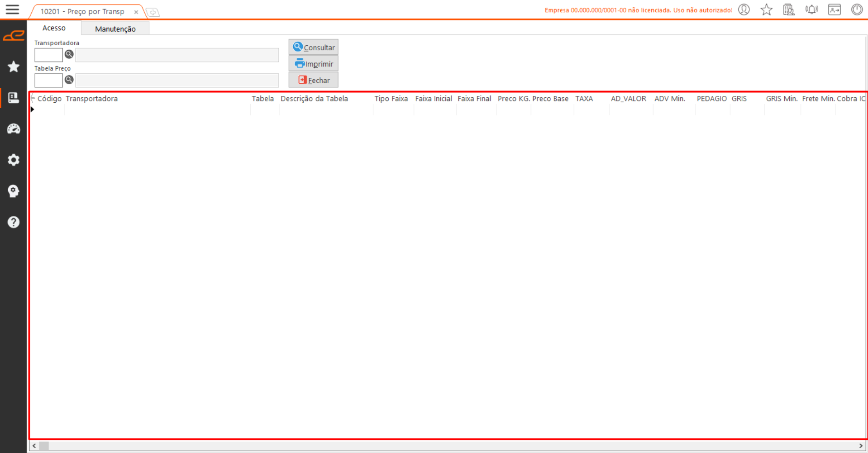This screenshot has width=868, height=453.
Task: Click the head-with-gear icon in sidebar
Action: pyautogui.click(x=14, y=191)
